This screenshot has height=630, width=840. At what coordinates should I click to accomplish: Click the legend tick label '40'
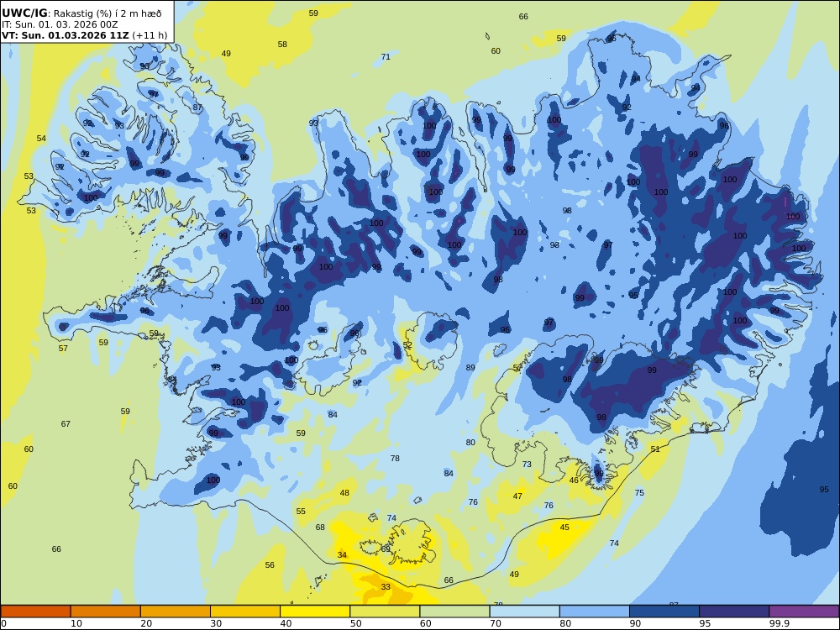pyautogui.click(x=286, y=623)
